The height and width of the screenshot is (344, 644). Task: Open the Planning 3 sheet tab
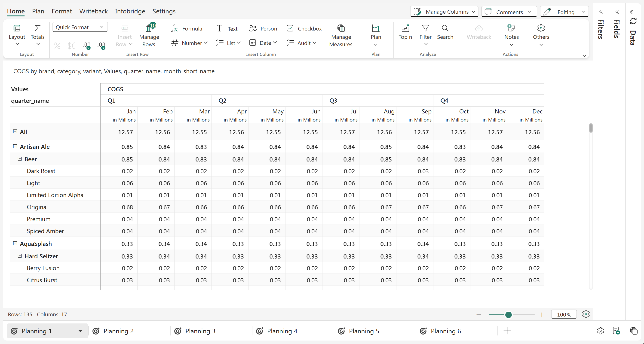[200, 331]
